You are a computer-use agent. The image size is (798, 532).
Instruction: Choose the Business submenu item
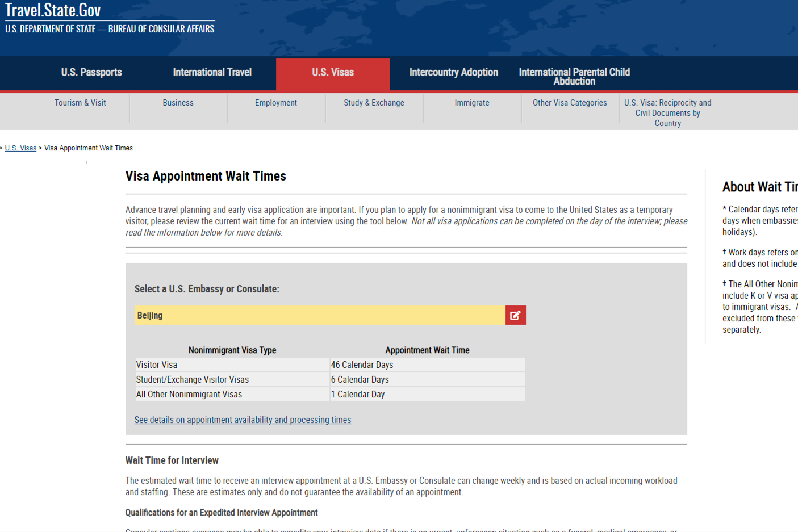click(178, 103)
